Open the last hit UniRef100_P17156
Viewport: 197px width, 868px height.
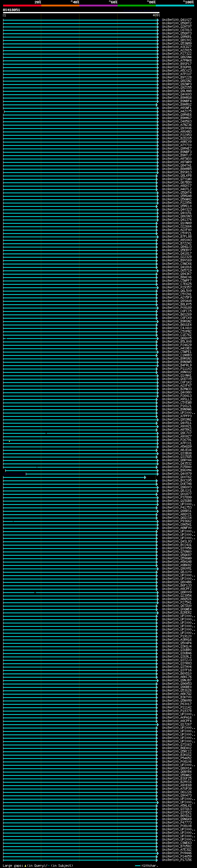(176, 860)
